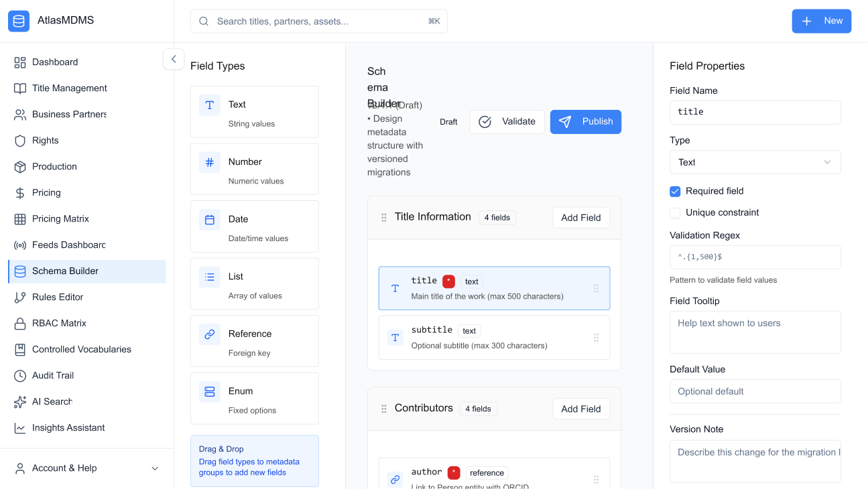Select the Date field type calendar icon
The height and width of the screenshot is (489, 868).
point(209,219)
